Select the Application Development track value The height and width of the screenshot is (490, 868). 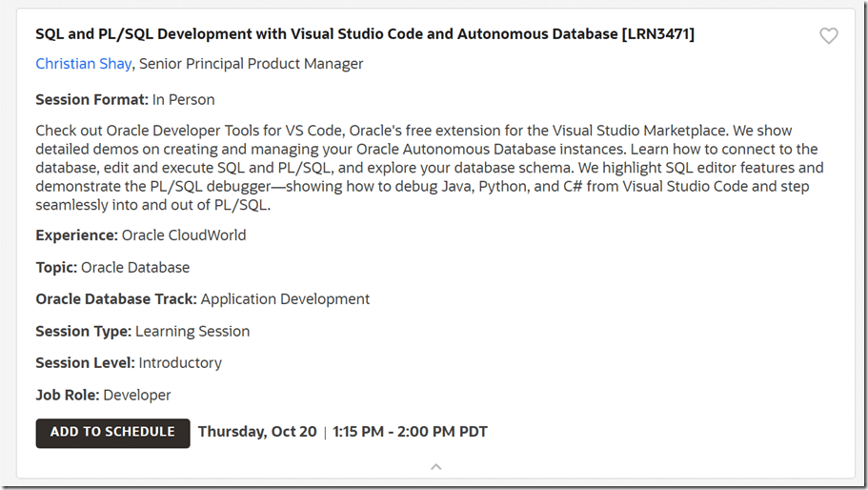pyautogui.click(x=285, y=298)
